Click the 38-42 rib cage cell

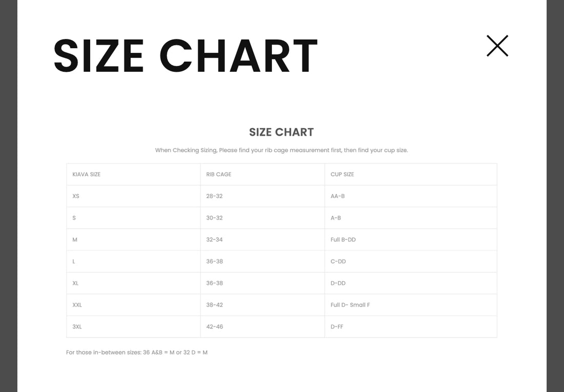[x=214, y=305]
